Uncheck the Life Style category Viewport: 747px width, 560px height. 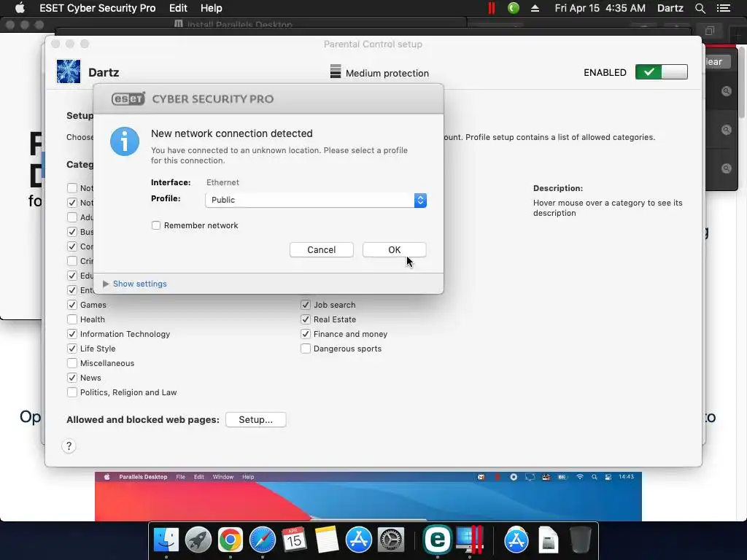click(x=72, y=349)
